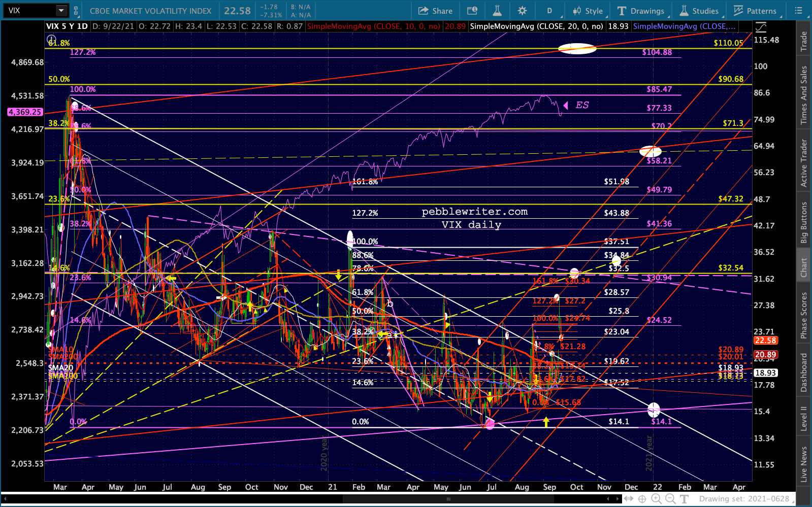Viewport: 812px width, 507px height.
Task: Click the red 20.89 moving average bubble
Action: (765, 355)
